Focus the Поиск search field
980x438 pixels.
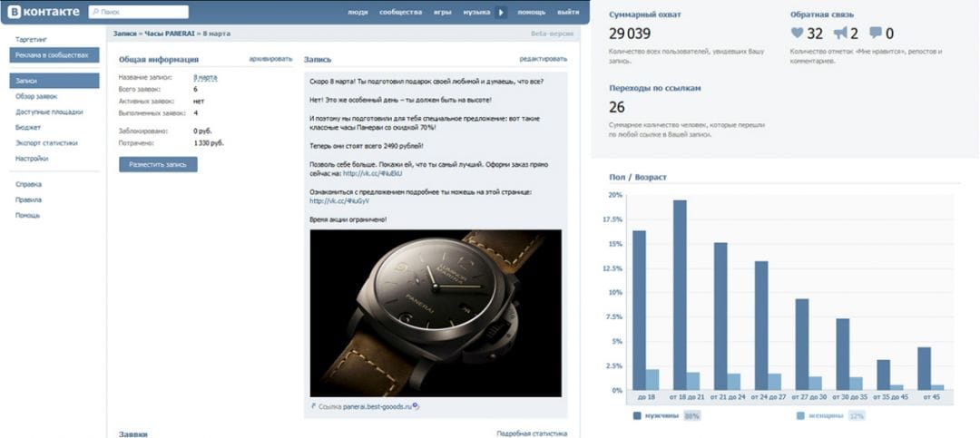click(x=139, y=12)
